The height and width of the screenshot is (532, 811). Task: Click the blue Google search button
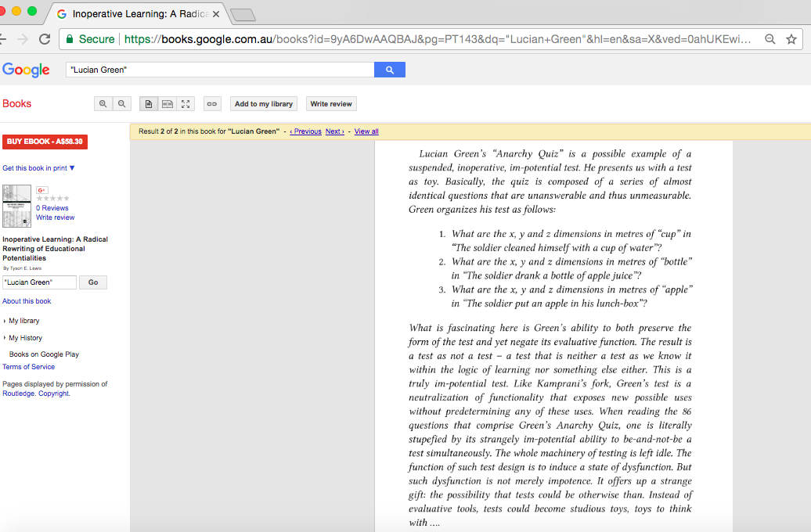click(390, 70)
